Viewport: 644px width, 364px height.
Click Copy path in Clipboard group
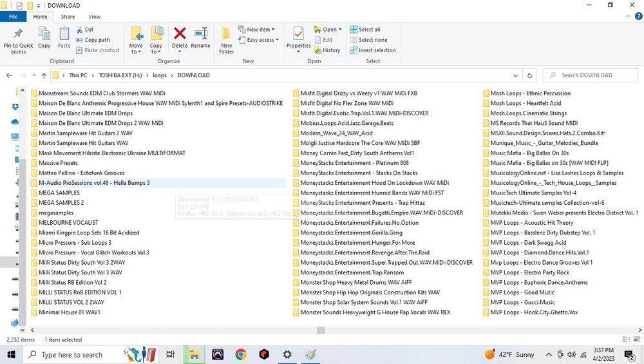click(93, 40)
